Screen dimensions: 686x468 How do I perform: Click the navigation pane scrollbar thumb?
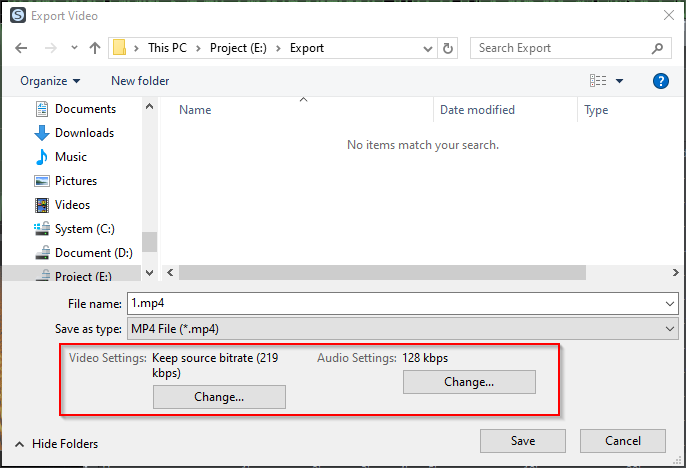pyautogui.click(x=149, y=242)
